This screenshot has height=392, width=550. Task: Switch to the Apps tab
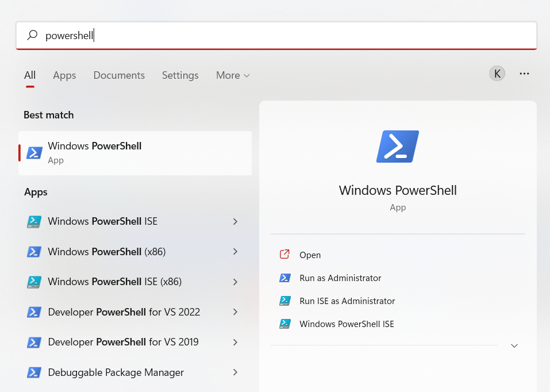[64, 75]
